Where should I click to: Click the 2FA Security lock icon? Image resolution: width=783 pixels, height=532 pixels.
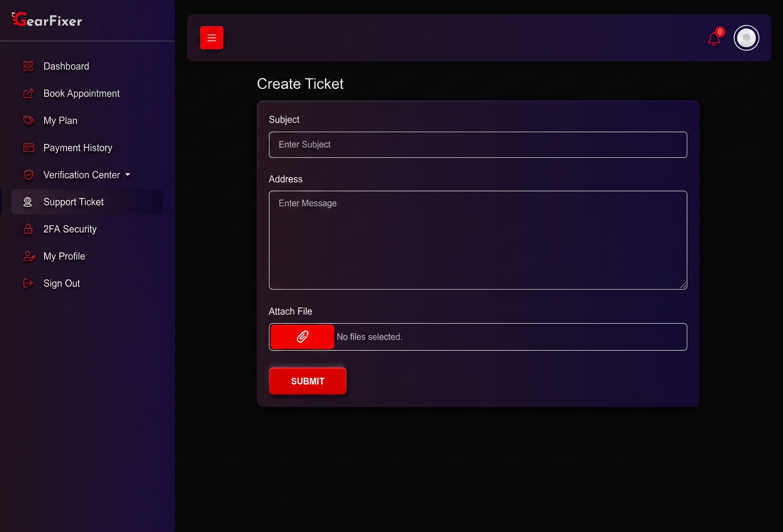[28, 229]
